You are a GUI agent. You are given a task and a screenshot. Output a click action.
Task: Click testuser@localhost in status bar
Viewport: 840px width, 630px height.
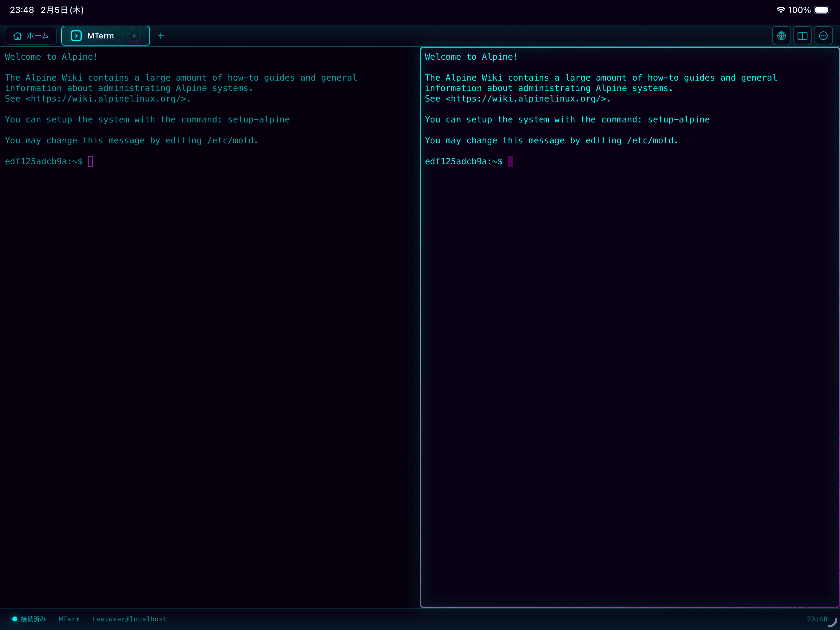tap(129, 619)
